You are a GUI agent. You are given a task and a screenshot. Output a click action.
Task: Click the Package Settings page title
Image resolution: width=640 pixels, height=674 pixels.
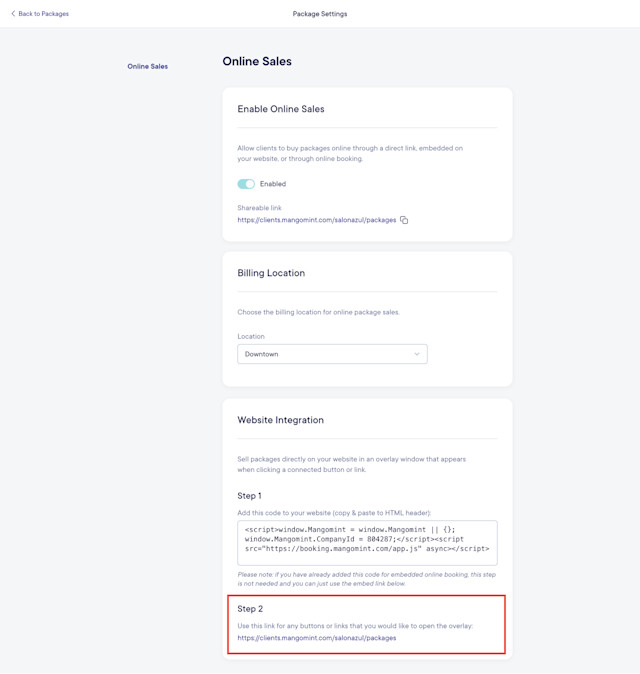pos(320,14)
